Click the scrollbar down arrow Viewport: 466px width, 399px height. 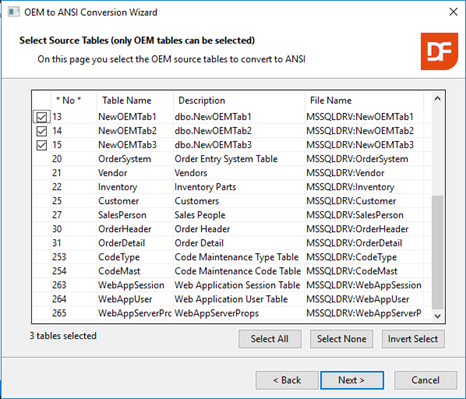(437, 316)
